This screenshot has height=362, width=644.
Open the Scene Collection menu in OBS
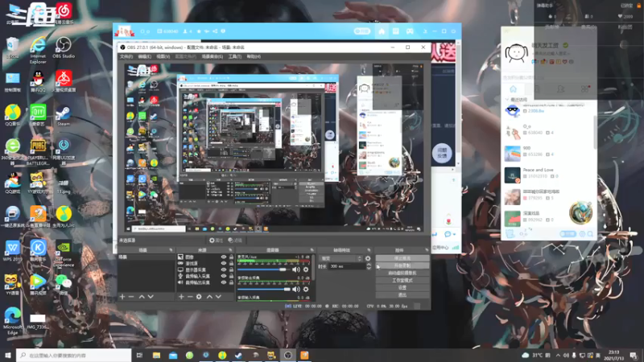tap(213, 56)
